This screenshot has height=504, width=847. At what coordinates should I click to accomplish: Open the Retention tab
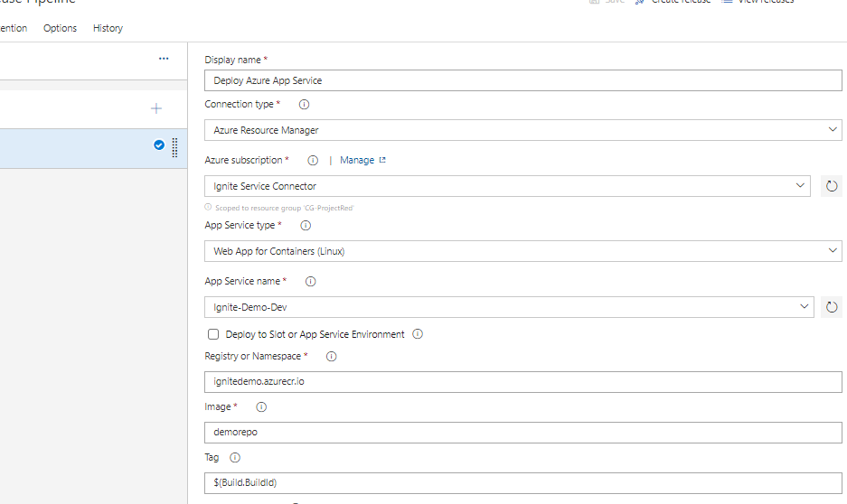pos(14,28)
